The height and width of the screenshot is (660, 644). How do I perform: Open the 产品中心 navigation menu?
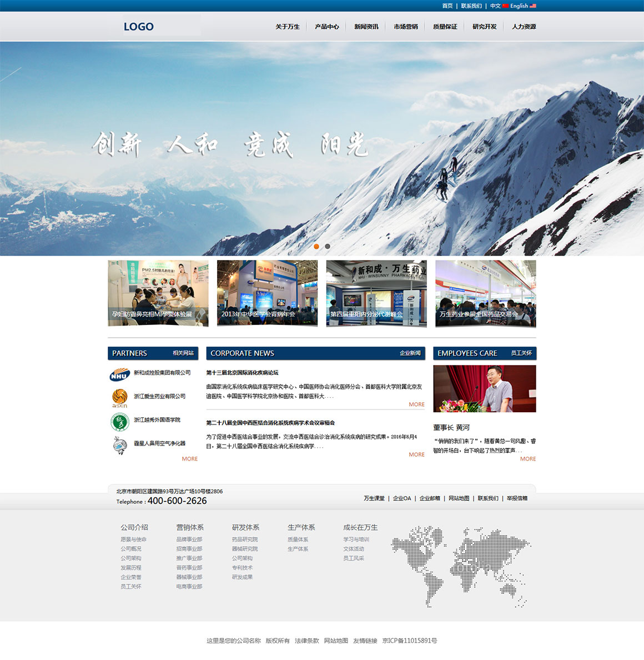tap(327, 27)
